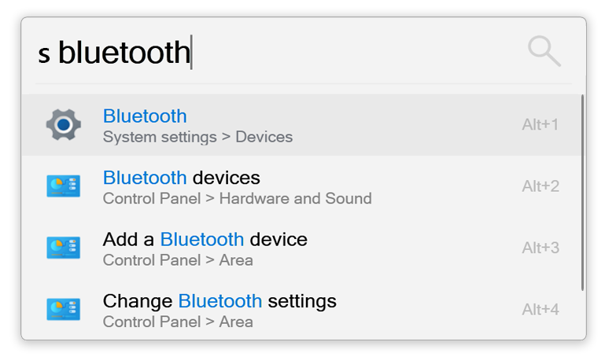Viewport: 605px width, 364px height.
Task: Click the Alt+4 shortcut label
Action: (540, 309)
